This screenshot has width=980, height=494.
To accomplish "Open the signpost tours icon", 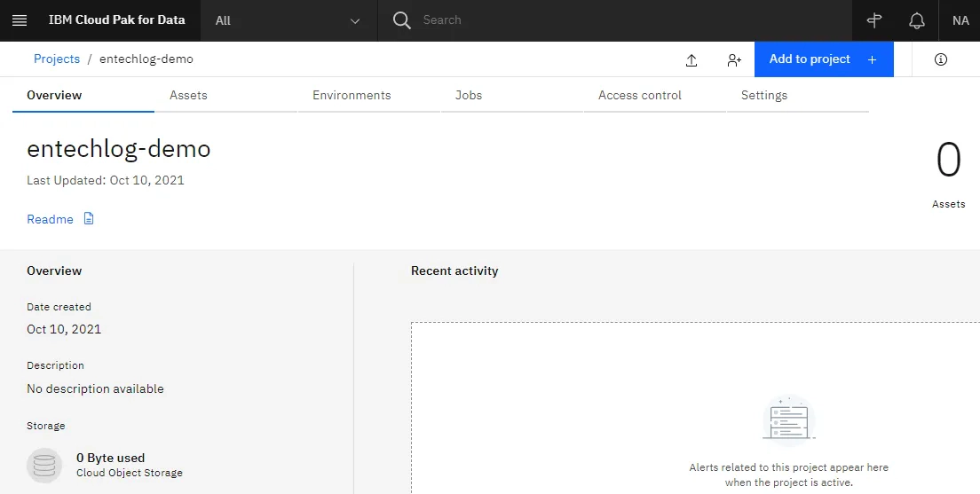I will tap(873, 20).
